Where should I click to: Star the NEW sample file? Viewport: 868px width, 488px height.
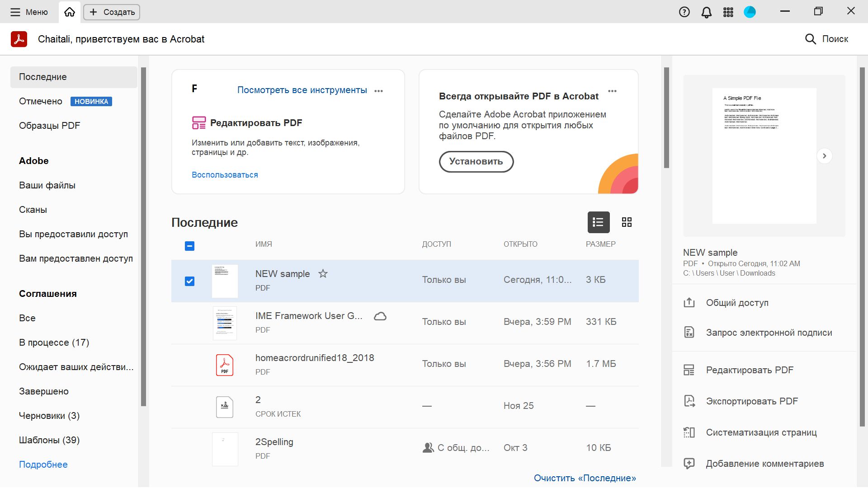pyautogui.click(x=323, y=274)
